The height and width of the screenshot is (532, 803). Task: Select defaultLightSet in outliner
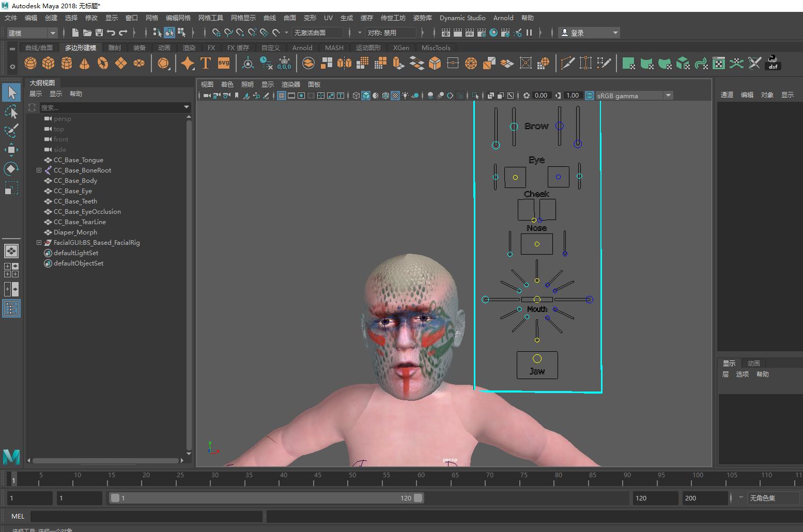(76, 253)
